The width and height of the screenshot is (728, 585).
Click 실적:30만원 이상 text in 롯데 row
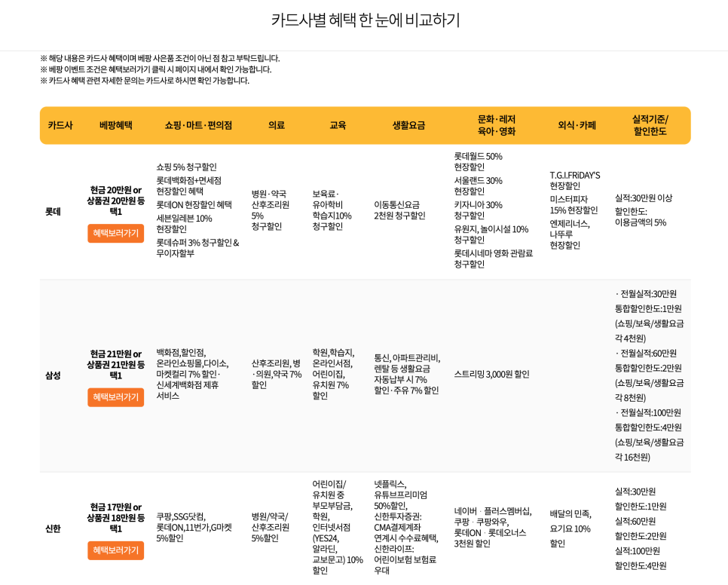tap(644, 198)
